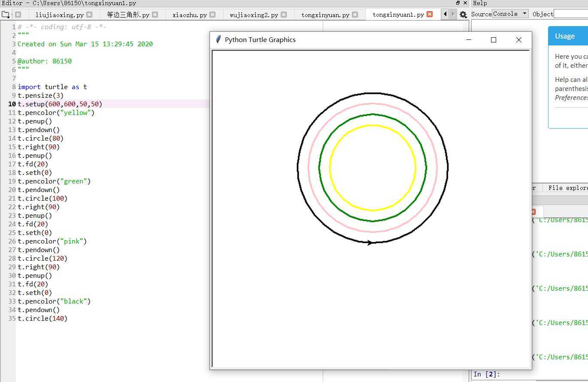Click the line 't.pencolor("green")'
The width and height of the screenshot is (588, 382).
(x=54, y=181)
